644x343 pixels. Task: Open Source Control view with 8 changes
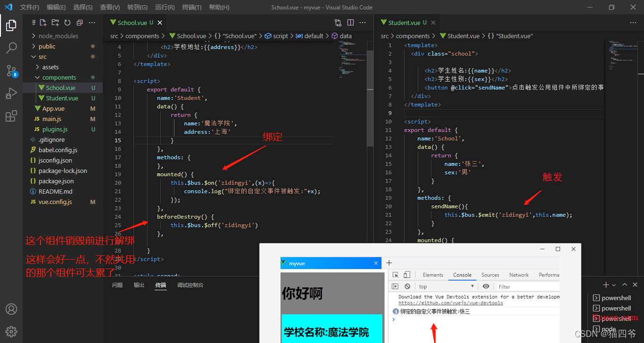pos(11,71)
